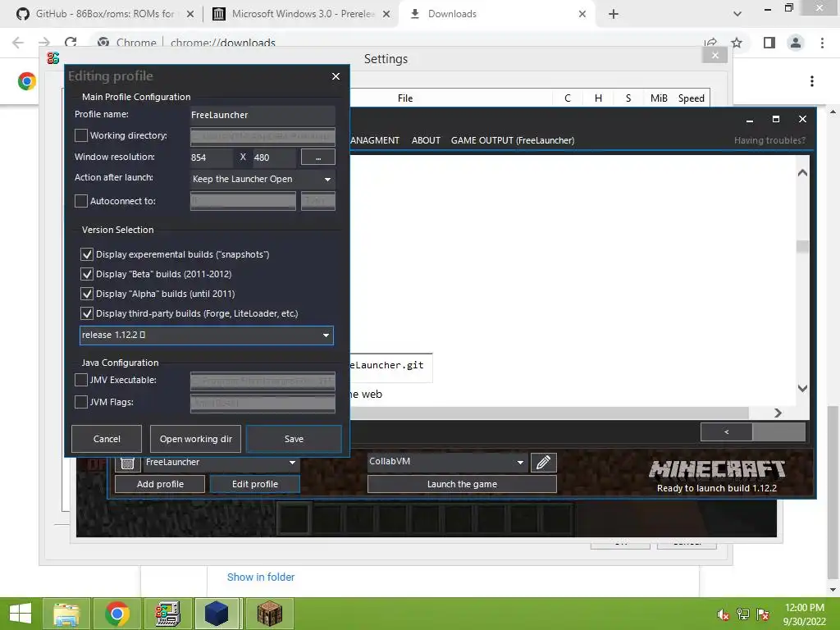Click Show in folder link

tap(261, 577)
